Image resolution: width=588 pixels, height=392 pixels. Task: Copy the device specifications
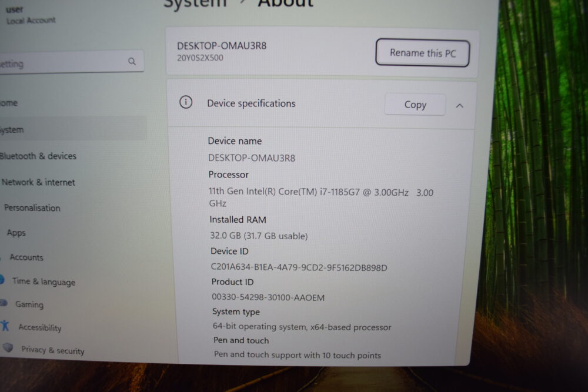[415, 105]
